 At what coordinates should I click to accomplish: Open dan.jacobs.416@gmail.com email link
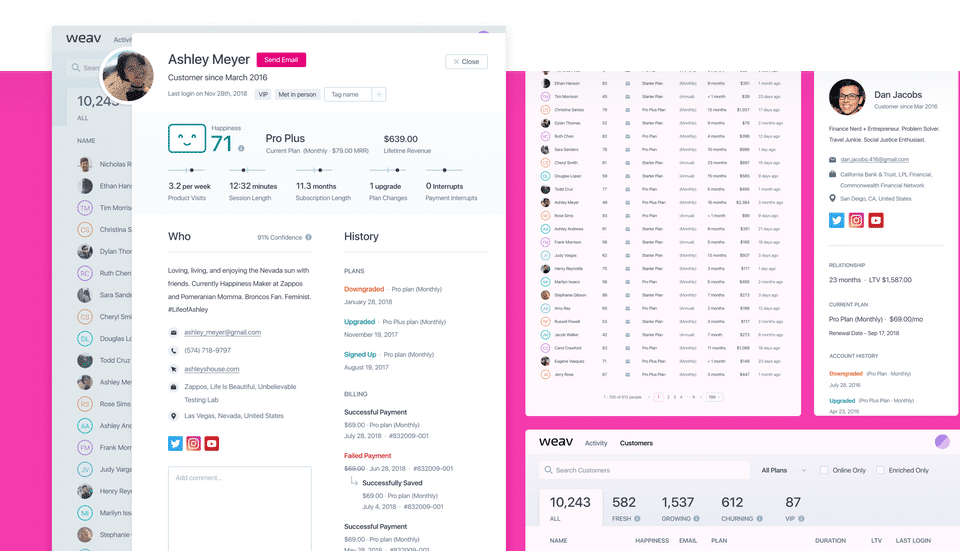point(875,159)
